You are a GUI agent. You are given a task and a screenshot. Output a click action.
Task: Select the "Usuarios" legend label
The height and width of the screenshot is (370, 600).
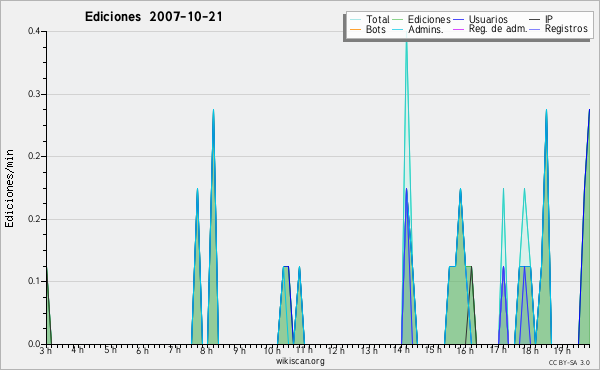point(488,19)
